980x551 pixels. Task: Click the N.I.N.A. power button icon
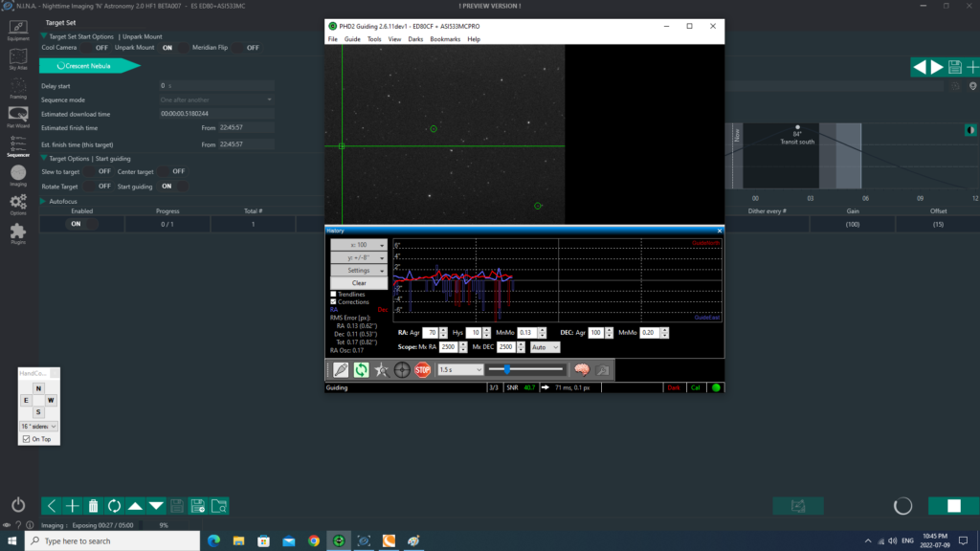tap(18, 505)
